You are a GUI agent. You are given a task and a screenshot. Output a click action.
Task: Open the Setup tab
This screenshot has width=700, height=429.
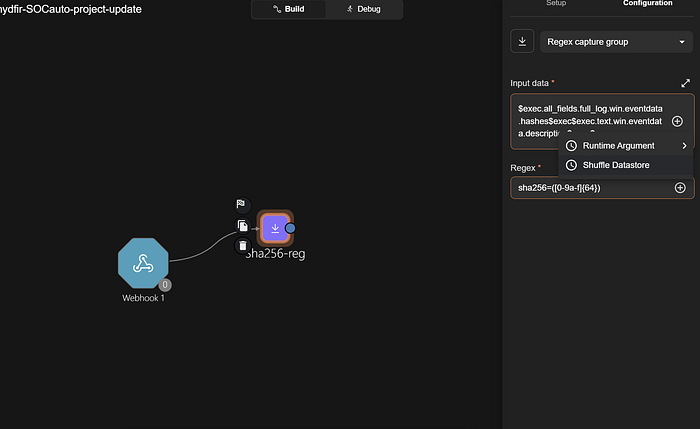(x=556, y=4)
